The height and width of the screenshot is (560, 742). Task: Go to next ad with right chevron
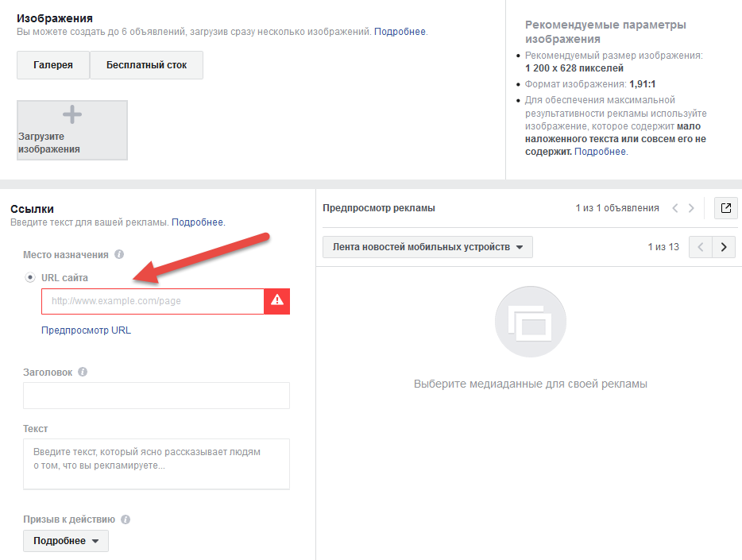(x=691, y=208)
